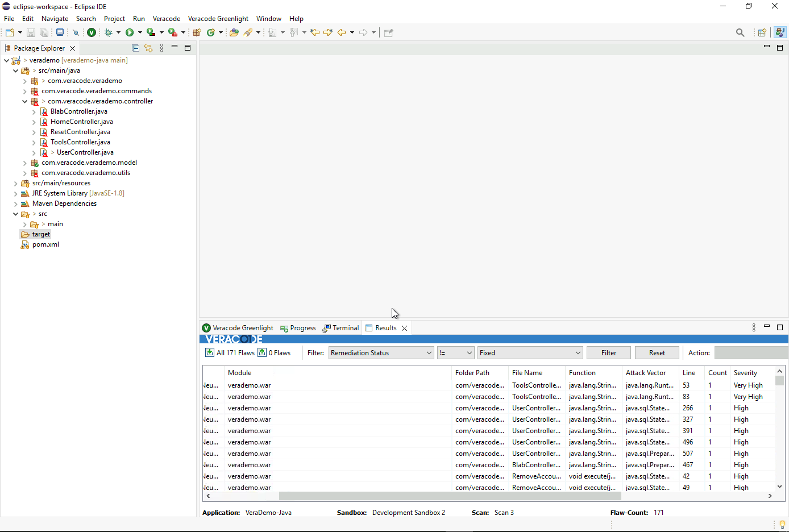Click the New file toolbar icon

coord(10,32)
